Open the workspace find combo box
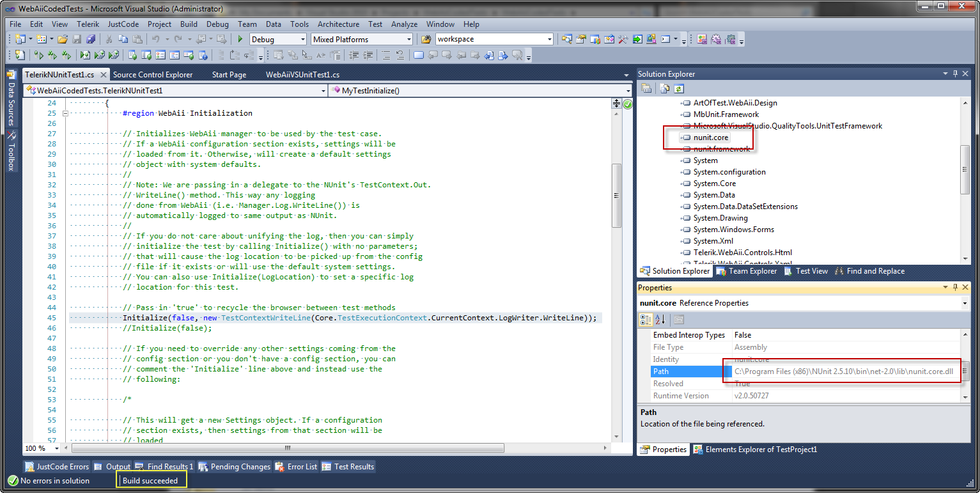Image resolution: width=980 pixels, height=493 pixels. click(x=549, y=39)
